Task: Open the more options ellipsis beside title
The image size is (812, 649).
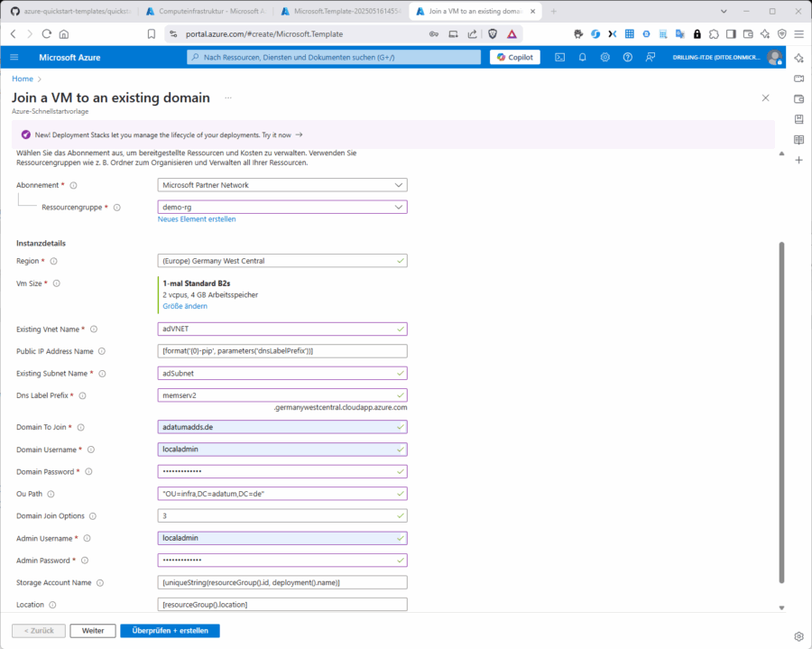Action: (228, 97)
